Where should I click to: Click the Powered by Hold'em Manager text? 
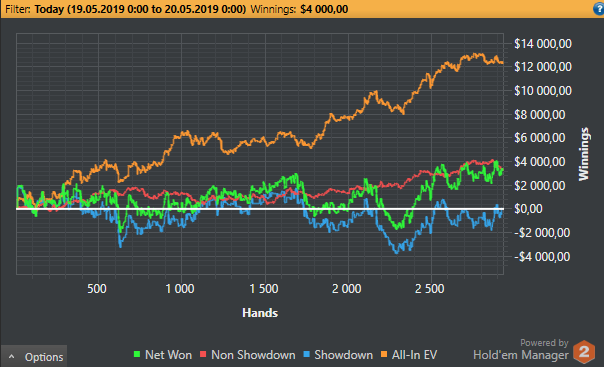[521, 349]
